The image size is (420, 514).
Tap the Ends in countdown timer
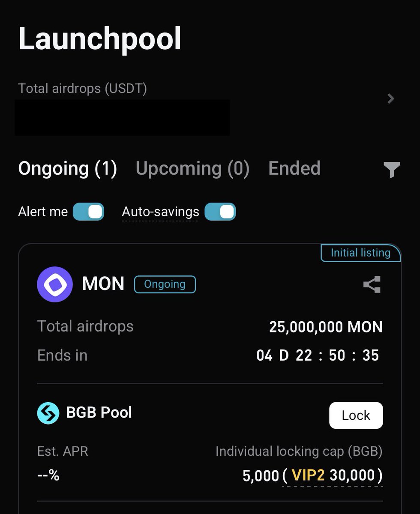pyautogui.click(x=318, y=355)
